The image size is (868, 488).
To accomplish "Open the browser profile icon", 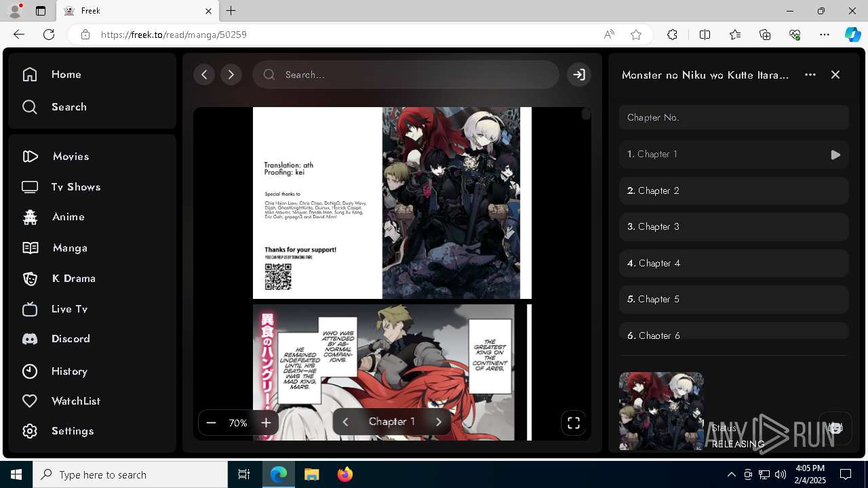I will (16, 11).
